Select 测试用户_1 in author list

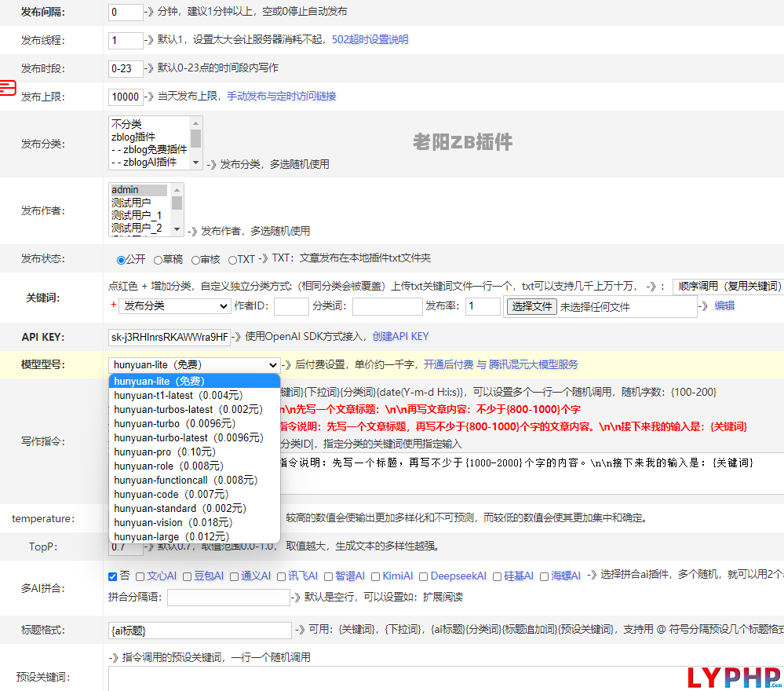click(139, 215)
